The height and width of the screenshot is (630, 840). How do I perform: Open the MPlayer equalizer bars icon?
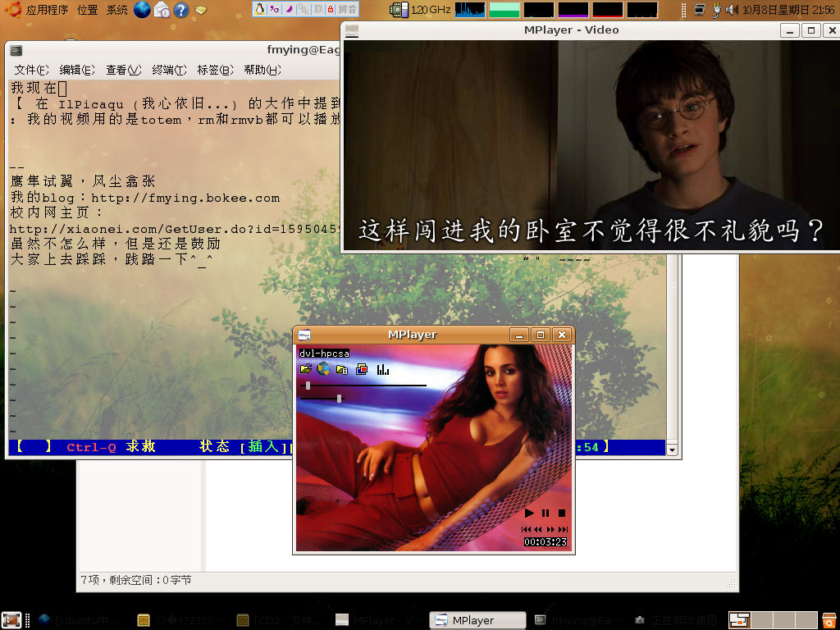382,370
